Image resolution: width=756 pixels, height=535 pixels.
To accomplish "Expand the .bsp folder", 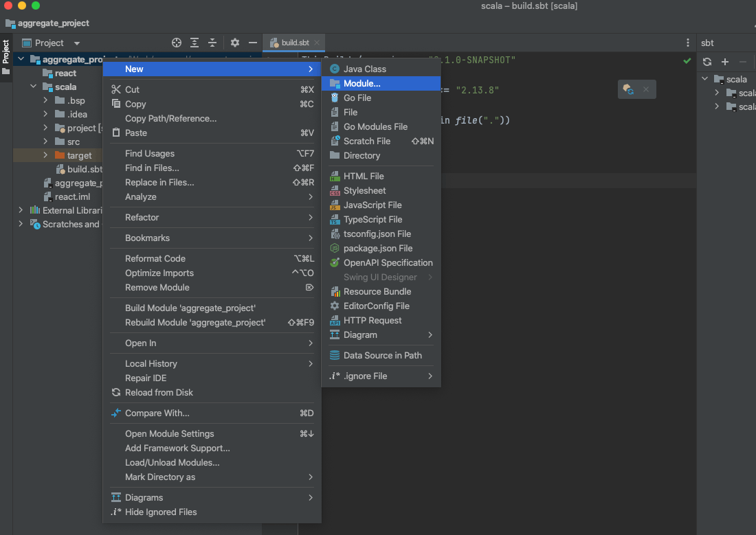I will [45, 100].
